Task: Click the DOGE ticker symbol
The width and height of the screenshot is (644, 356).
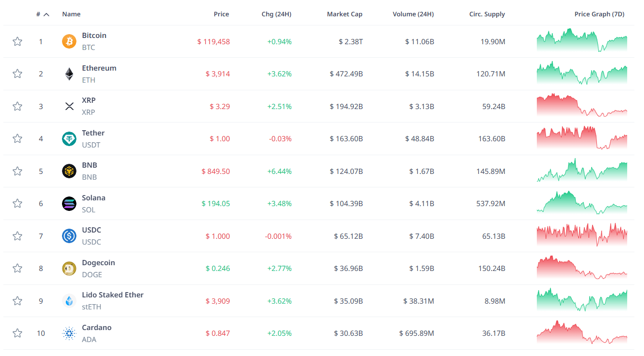Action: [x=92, y=275]
